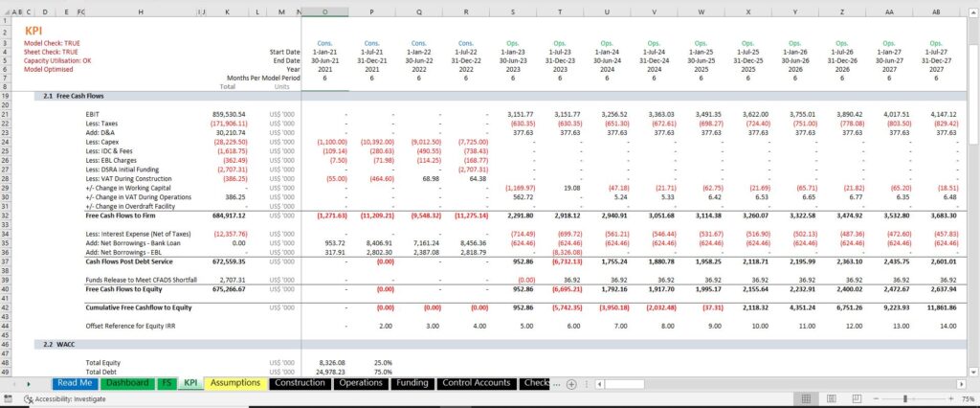Viewport: 980px width, 408px height.
Task: Click the zoom out minus icon
Action: pyautogui.click(x=876, y=398)
